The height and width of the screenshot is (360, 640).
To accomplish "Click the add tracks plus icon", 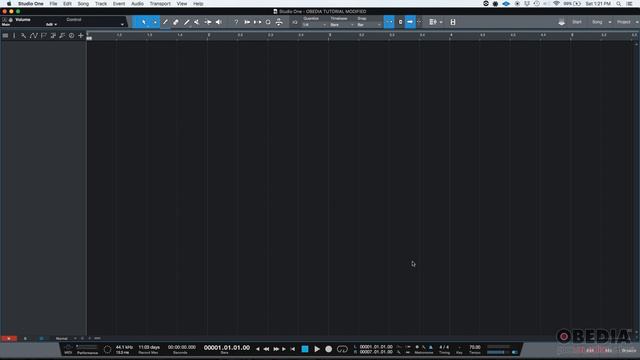I will 81,36.
